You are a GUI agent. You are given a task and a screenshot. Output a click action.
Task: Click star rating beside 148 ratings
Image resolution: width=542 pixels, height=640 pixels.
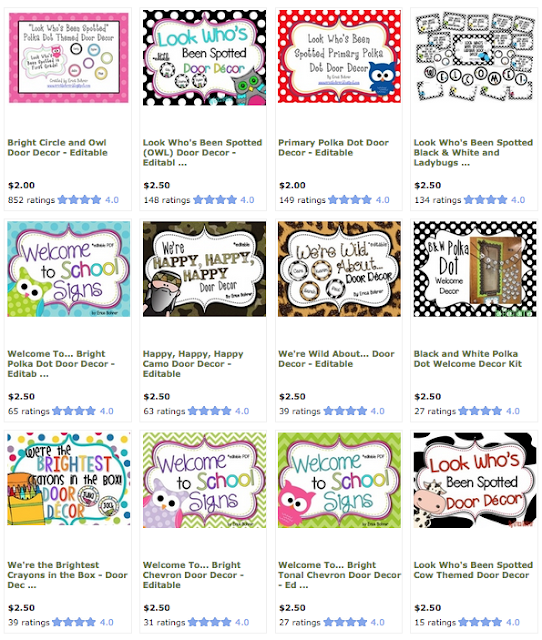point(215,200)
